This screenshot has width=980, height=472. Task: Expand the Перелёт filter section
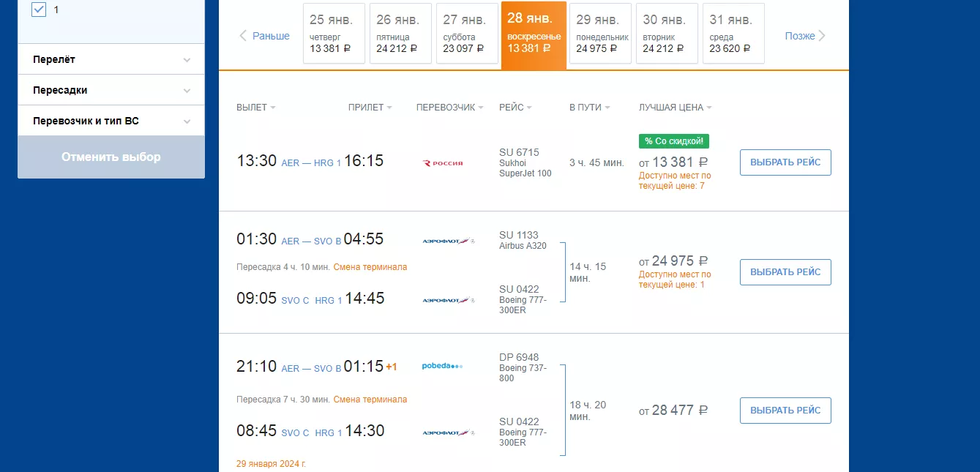111,59
